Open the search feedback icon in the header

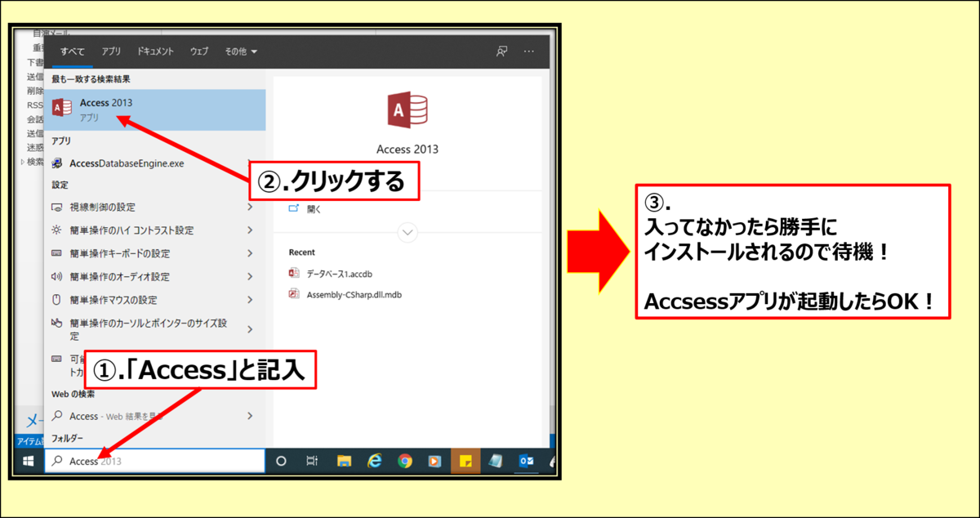point(501,51)
